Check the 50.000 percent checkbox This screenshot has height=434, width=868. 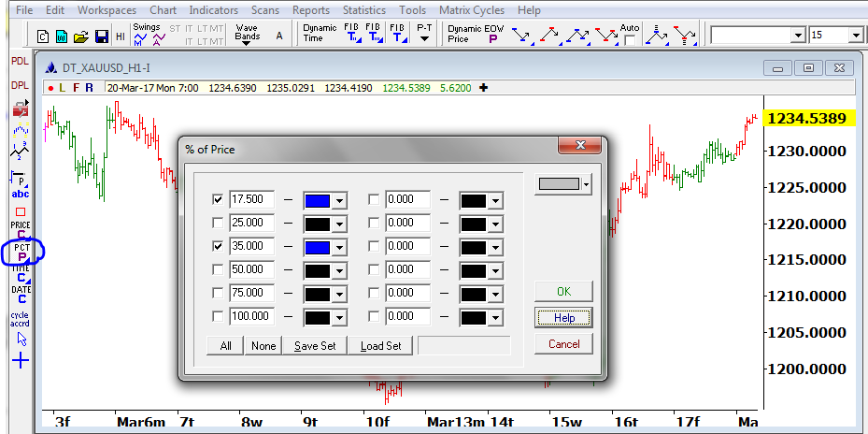pos(218,269)
